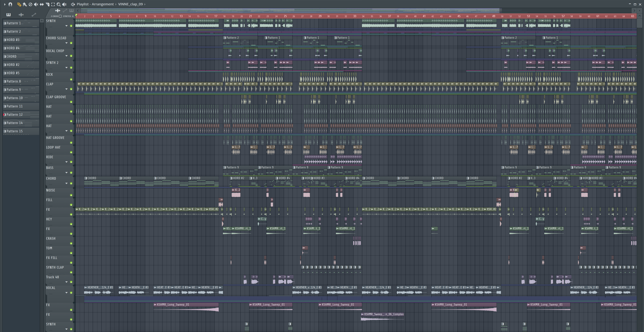Collapse the top SYNTH track group
Viewport: 644px width, 332px height.
[66, 26]
